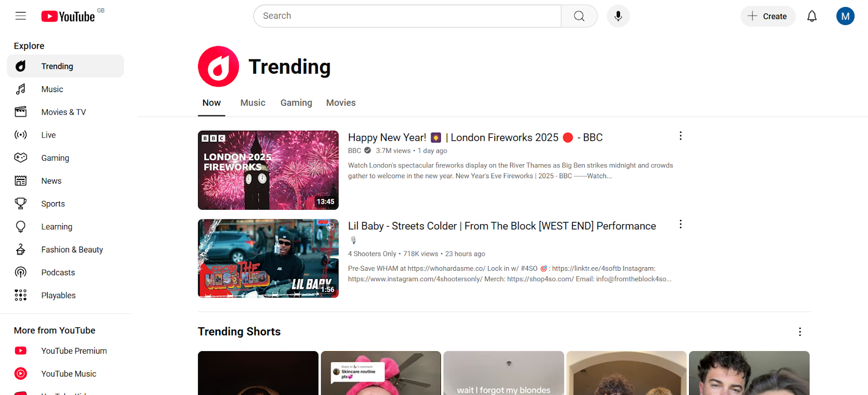Viewport: 868px width, 395px height.
Task: Switch to the Music tab
Action: [x=253, y=103]
